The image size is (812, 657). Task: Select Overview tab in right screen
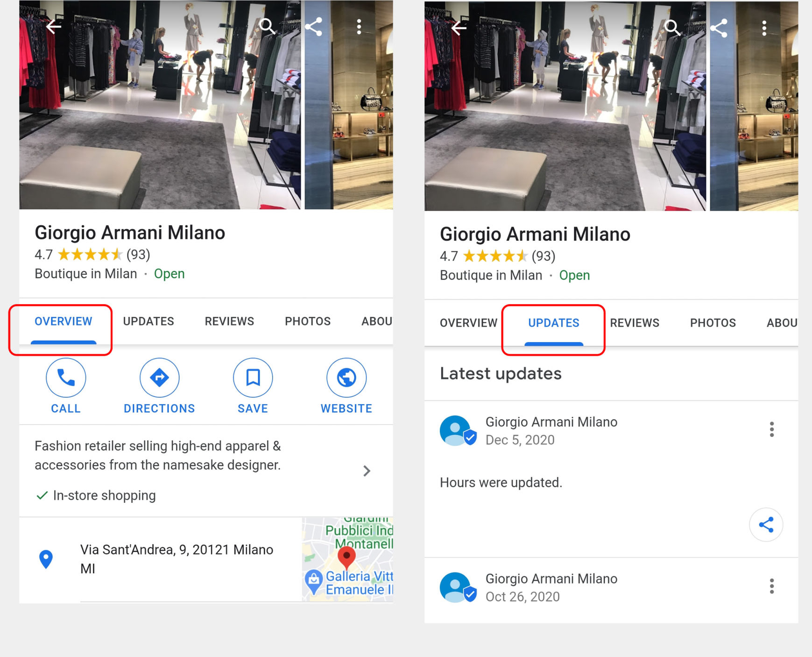coord(468,323)
